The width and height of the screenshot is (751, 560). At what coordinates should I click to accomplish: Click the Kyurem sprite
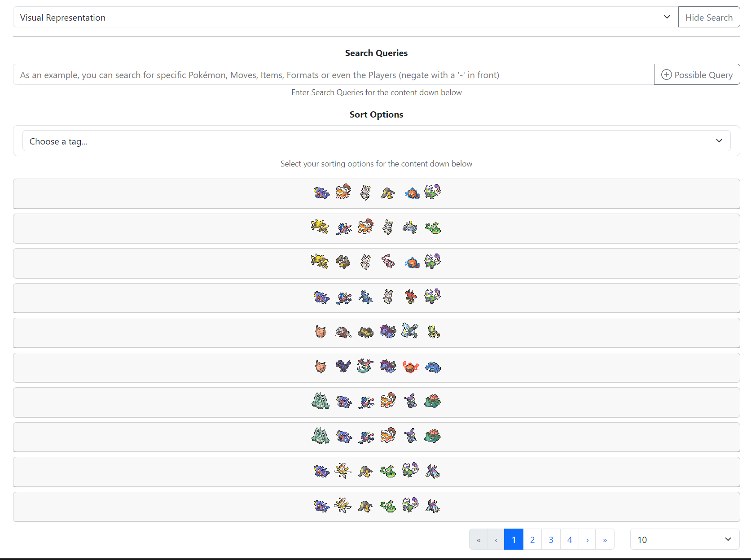pos(410,331)
